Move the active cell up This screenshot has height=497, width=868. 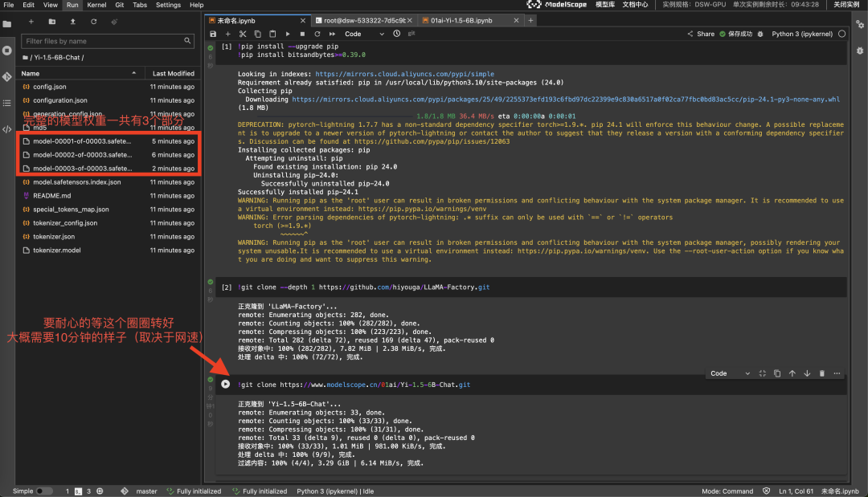click(x=792, y=373)
